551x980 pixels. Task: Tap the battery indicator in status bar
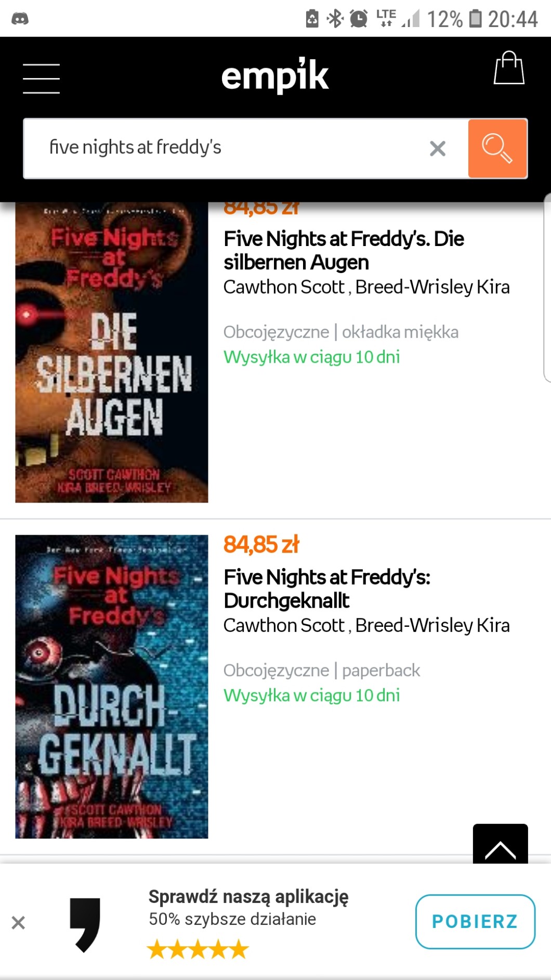475,19
